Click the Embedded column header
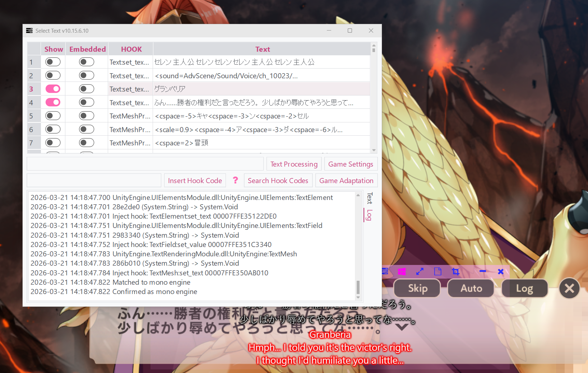The image size is (588, 373). click(x=87, y=49)
